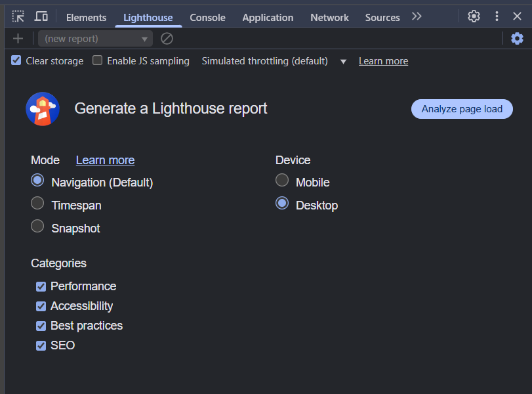Image resolution: width=532 pixels, height=394 pixels.
Task: Click the Lighthouse logo icon
Action: [43, 109]
